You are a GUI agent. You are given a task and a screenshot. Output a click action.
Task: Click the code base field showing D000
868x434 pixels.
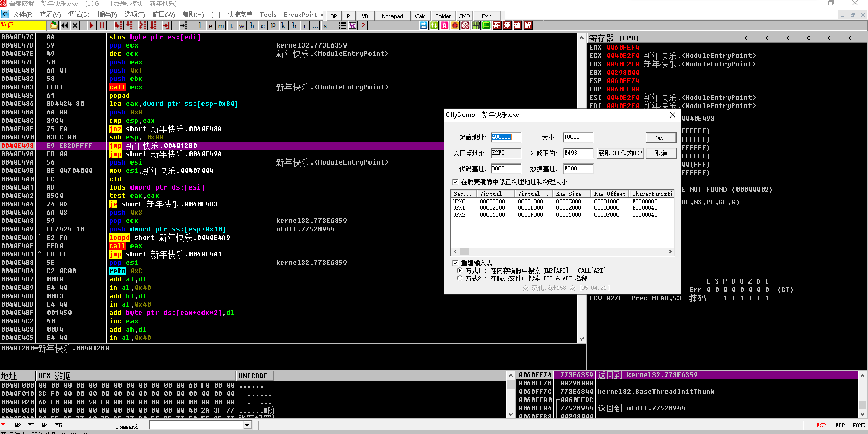[506, 169]
